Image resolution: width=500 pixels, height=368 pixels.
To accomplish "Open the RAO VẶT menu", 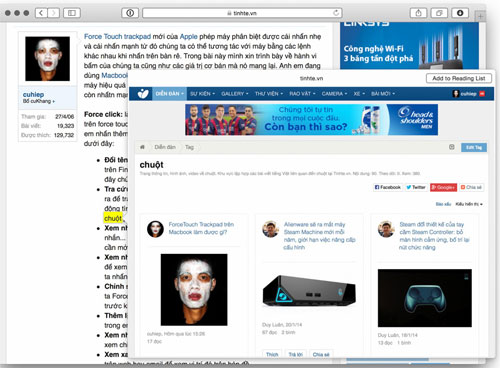I will pos(302,94).
